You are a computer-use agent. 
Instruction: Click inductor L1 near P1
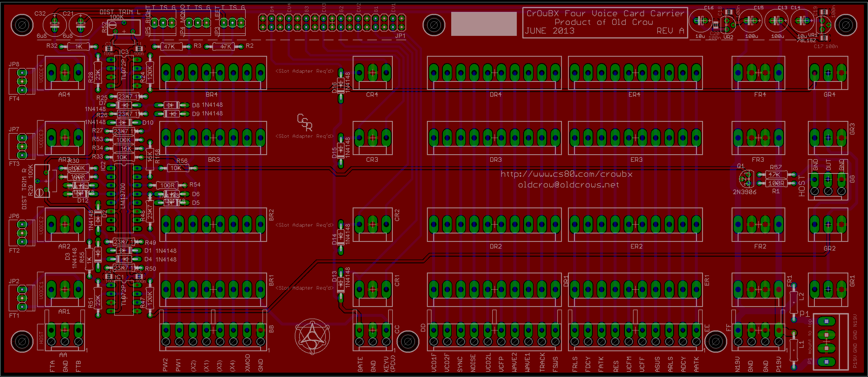(x=794, y=350)
